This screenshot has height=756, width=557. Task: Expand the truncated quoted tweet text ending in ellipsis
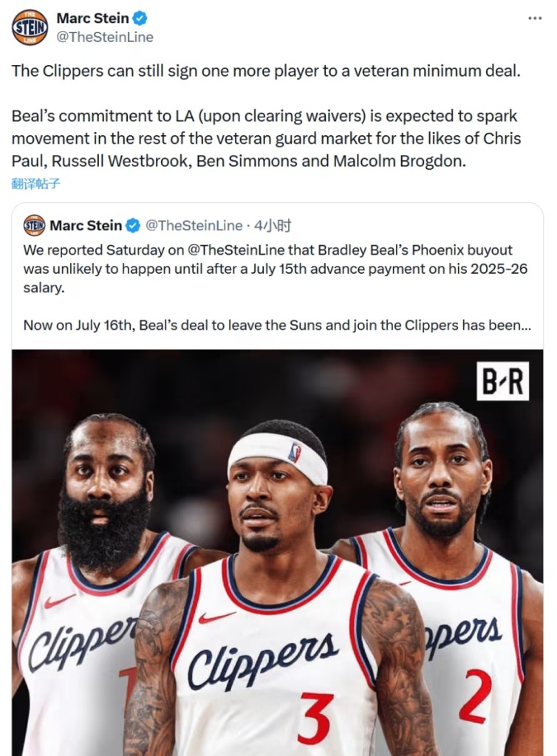click(277, 326)
